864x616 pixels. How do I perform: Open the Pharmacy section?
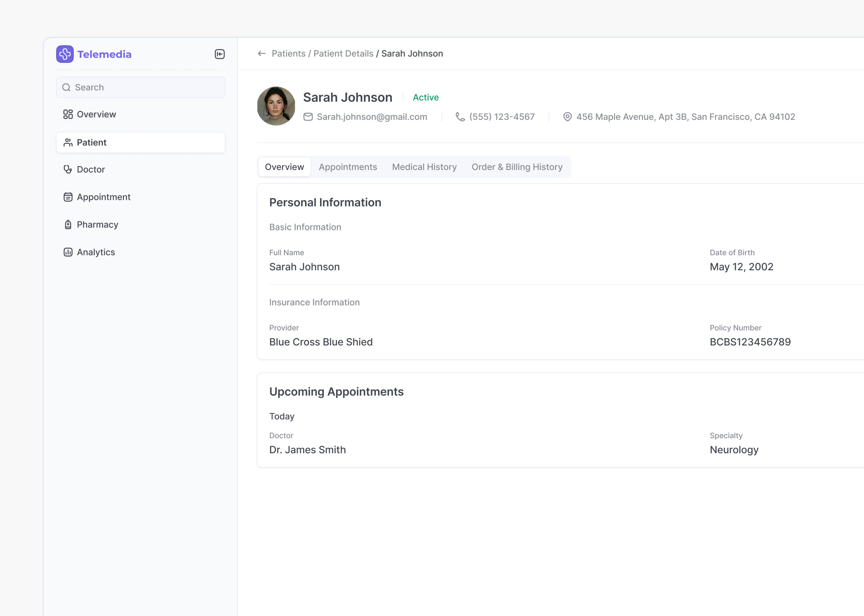tap(97, 225)
